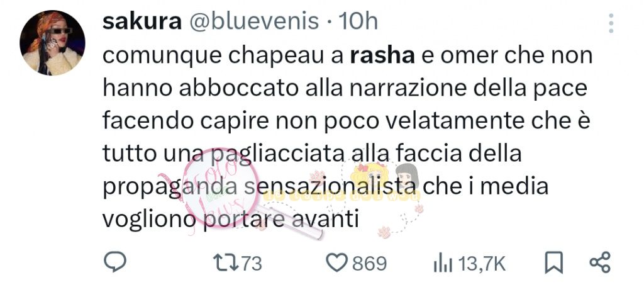Open the sakura display name link

142,21
